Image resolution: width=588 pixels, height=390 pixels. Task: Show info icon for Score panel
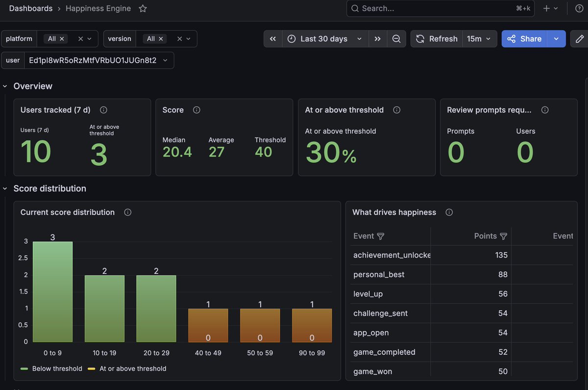pyautogui.click(x=196, y=110)
